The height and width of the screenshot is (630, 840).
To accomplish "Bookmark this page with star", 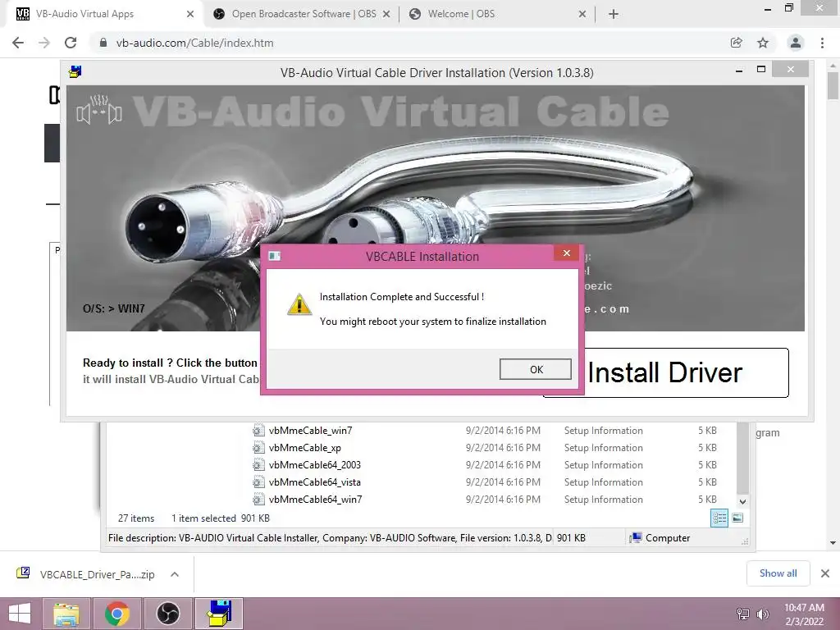I will pyautogui.click(x=763, y=43).
